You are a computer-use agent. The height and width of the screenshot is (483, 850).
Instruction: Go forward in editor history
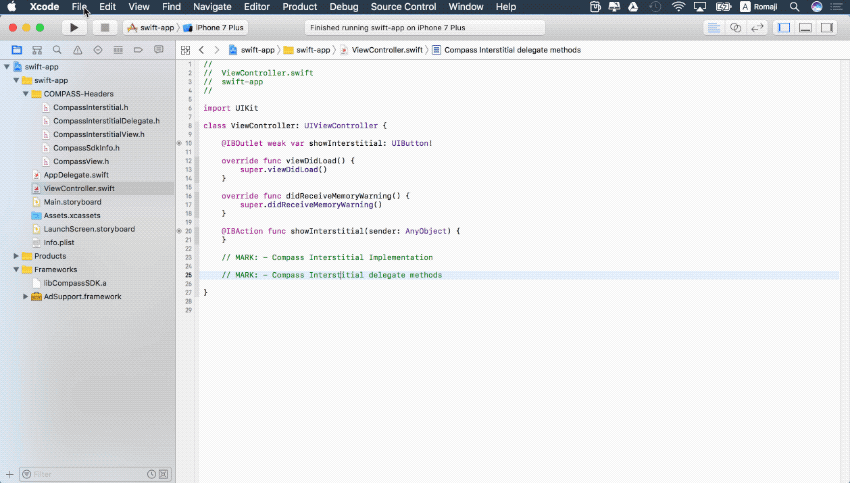217,50
